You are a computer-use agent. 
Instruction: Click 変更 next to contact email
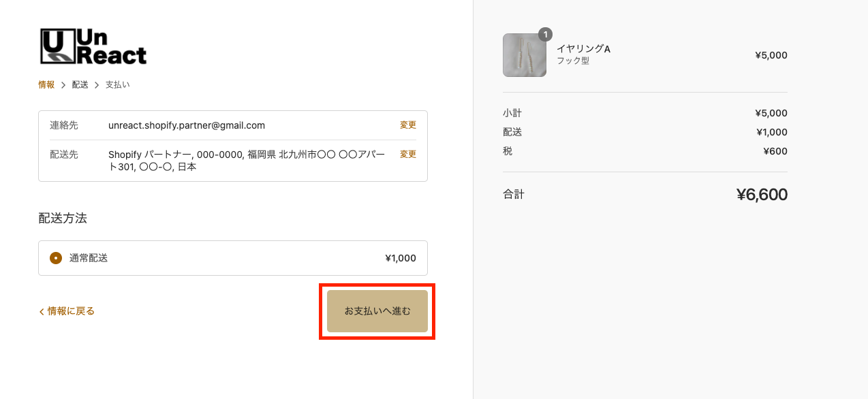[x=408, y=125]
